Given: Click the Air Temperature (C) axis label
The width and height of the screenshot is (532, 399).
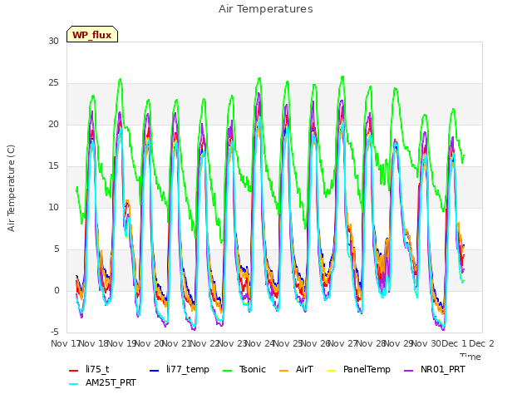Looking at the screenshot, I should pos(11,189).
